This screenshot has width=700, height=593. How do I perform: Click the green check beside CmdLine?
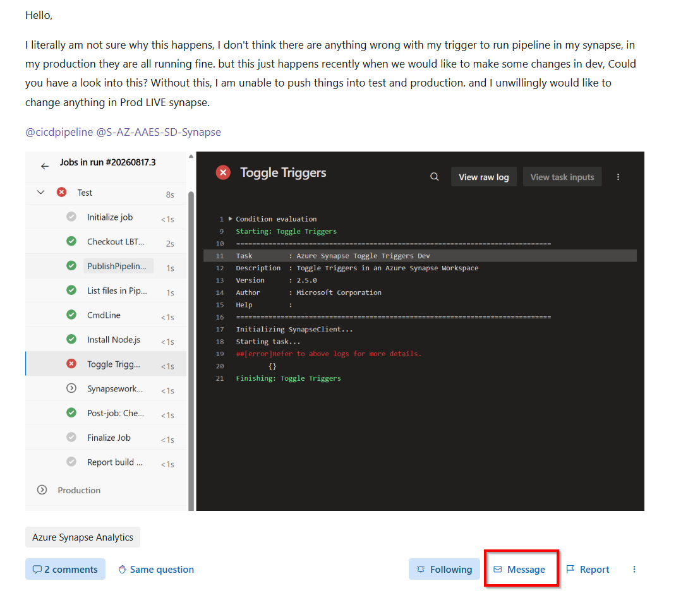(x=71, y=315)
